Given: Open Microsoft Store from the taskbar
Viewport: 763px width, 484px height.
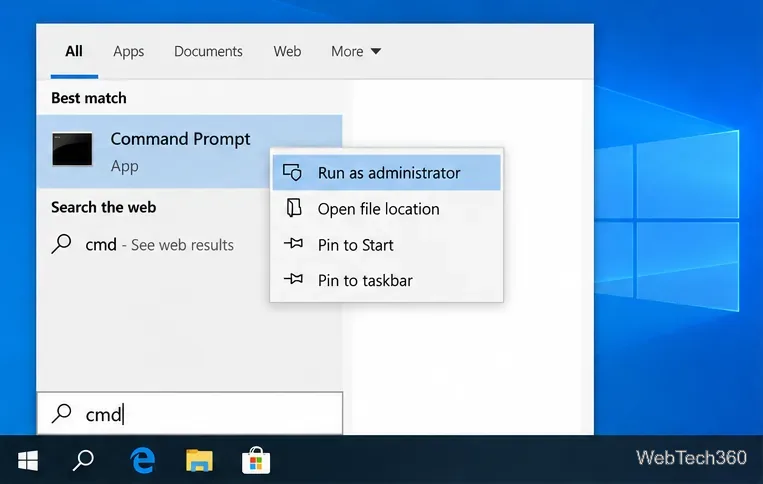Looking at the screenshot, I should coord(256,460).
